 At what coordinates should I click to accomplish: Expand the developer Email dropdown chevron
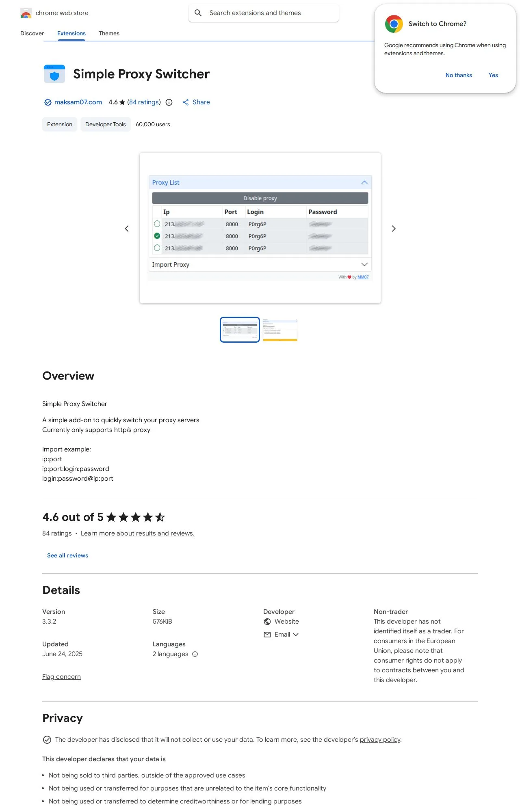[x=296, y=635]
